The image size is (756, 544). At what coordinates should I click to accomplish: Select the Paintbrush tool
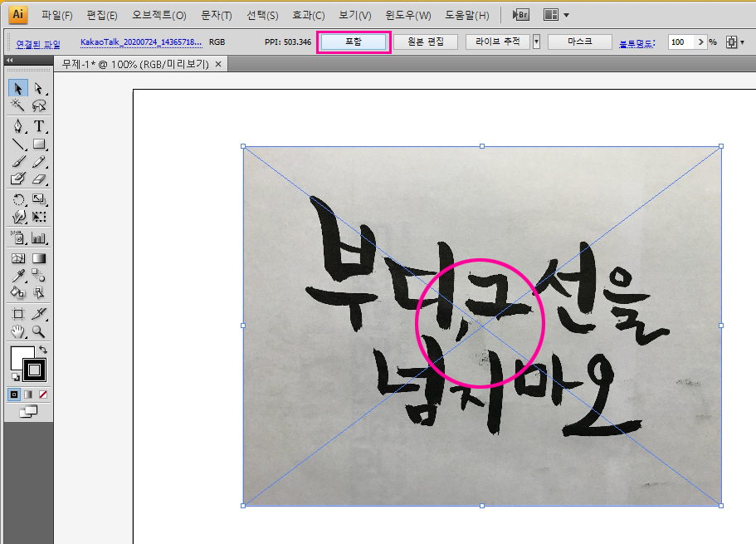[x=18, y=161]
